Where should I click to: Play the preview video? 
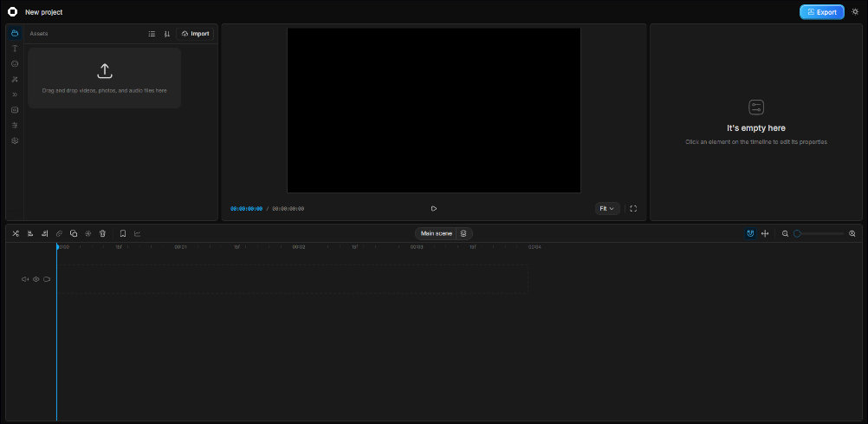click(433, 208)
